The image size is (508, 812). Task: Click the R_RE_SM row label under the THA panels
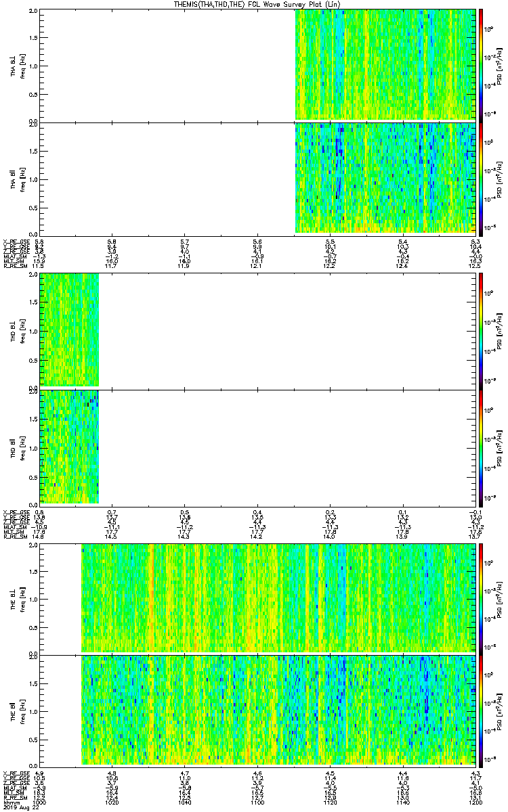(x=16, y=266)
